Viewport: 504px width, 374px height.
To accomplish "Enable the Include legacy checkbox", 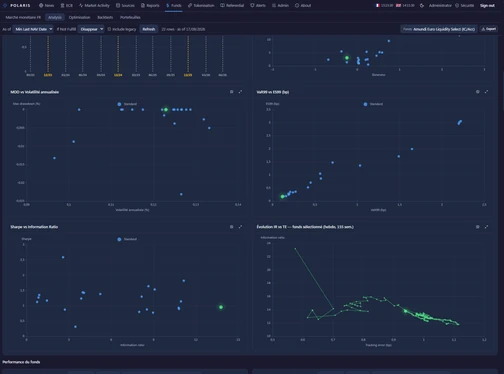I will click(109, 29).
